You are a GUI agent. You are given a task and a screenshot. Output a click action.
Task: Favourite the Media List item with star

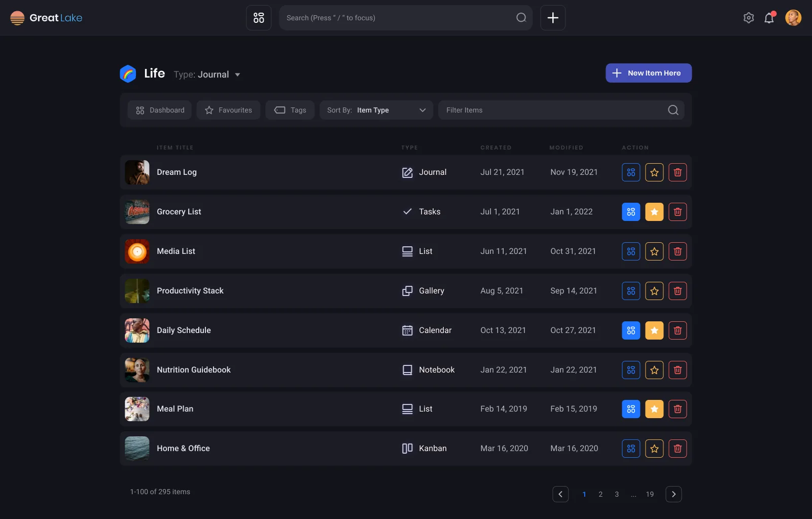(654, 251)
